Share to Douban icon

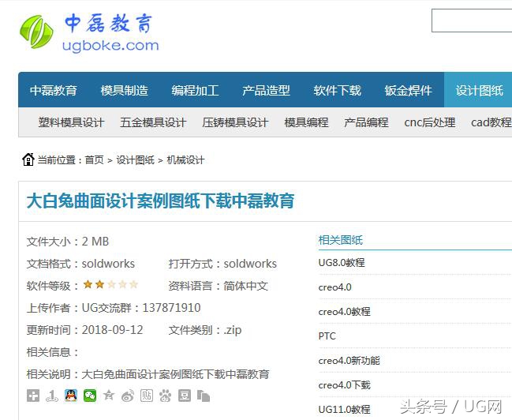185,396
